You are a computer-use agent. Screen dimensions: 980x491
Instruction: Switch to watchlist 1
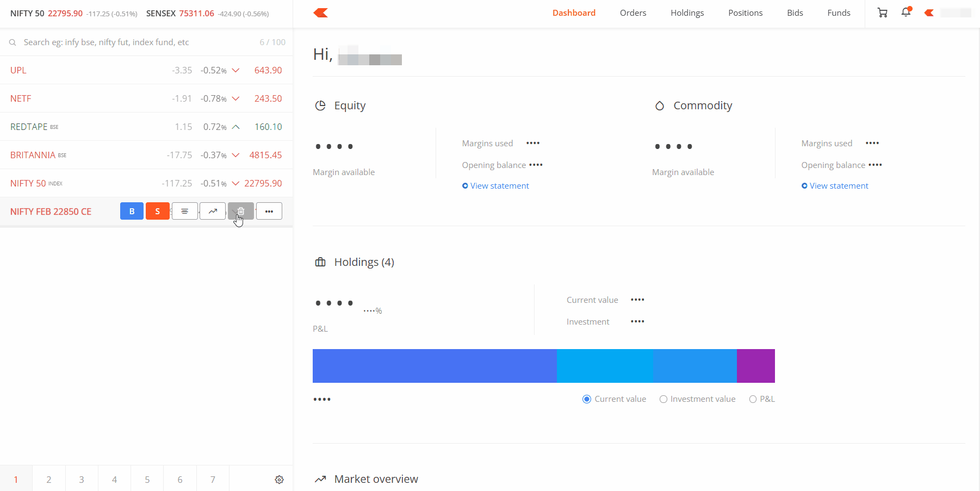(16, 478)
